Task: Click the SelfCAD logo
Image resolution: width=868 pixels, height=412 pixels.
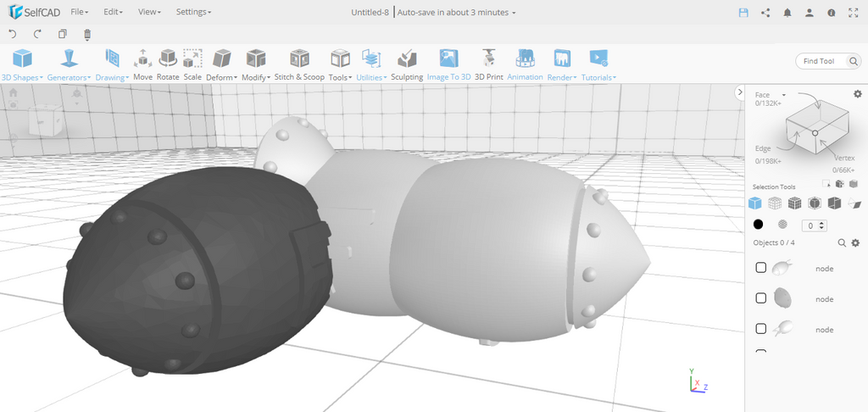Action: click(34, 12)
